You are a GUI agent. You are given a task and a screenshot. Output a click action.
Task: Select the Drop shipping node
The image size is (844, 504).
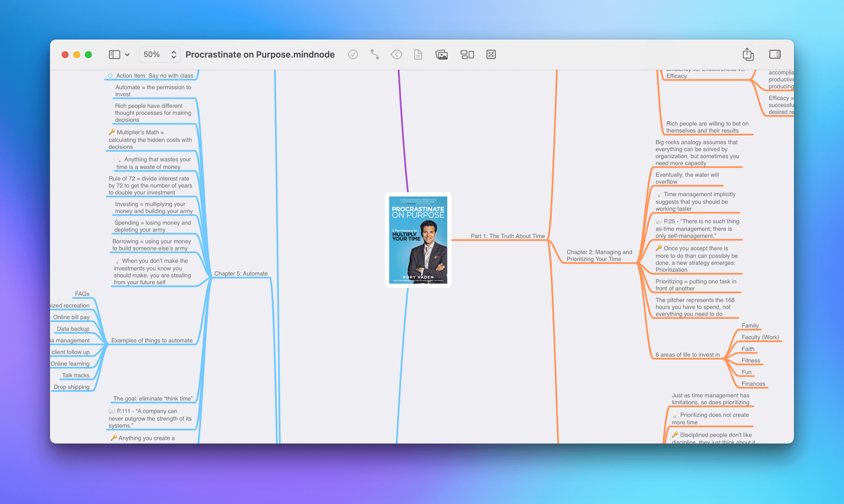coord(71,387)
